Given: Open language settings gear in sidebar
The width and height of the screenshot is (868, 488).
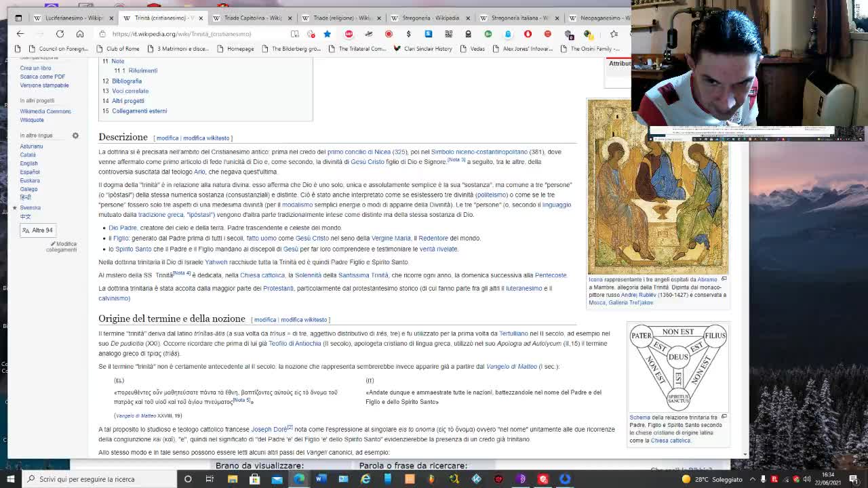Looking at the screenshot, I should coord(75,136).
